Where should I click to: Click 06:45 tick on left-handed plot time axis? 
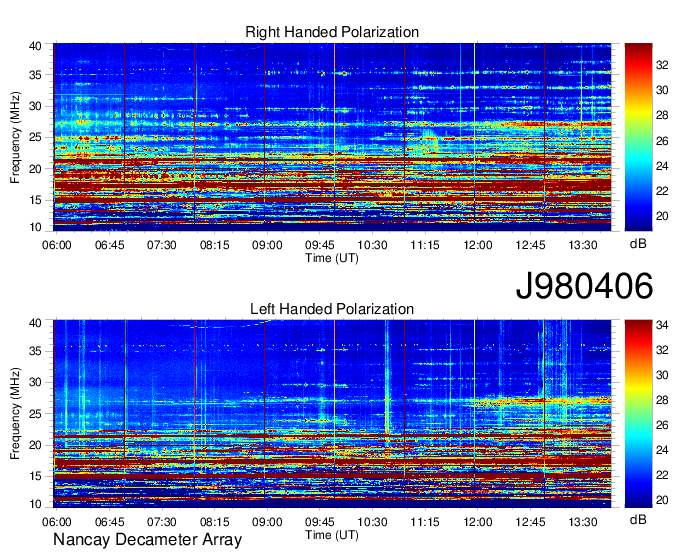109,522
